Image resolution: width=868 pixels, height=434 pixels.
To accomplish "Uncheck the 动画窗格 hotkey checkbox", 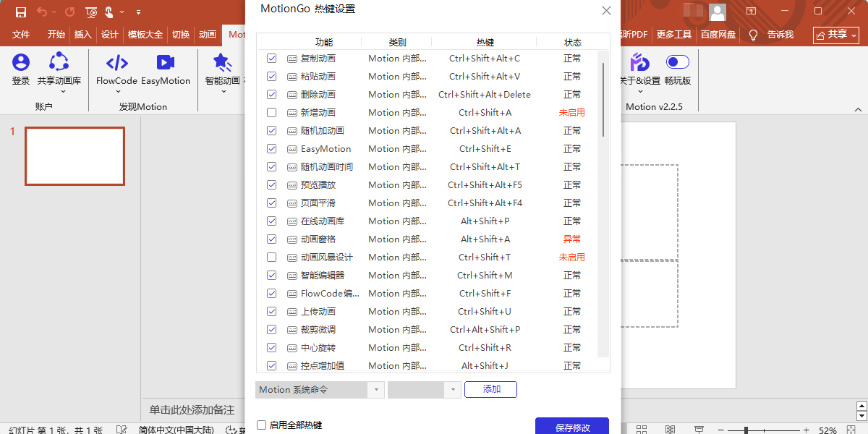I will pyautogui.click(x=272, y=239).
